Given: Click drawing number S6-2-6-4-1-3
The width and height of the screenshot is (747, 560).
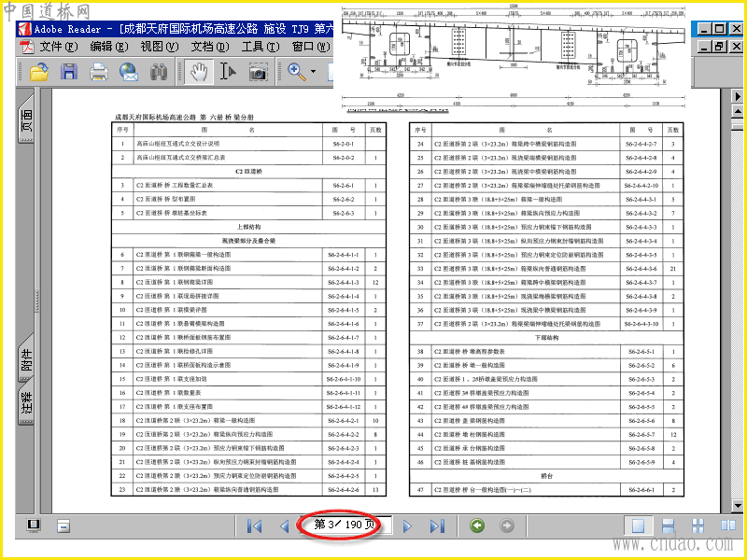Looking at the screenshot, I should tap(344, 283).
